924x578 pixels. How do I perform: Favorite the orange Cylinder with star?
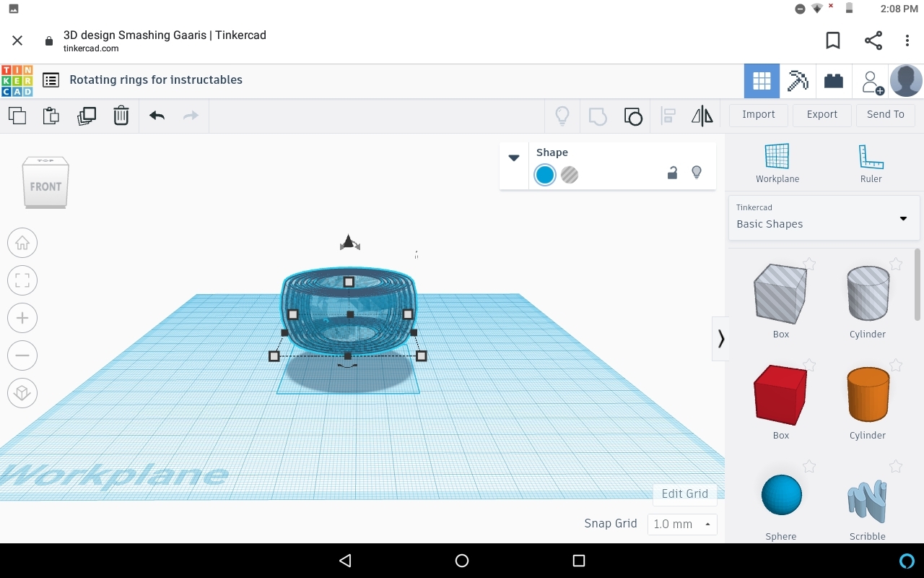tap(895, 365)
